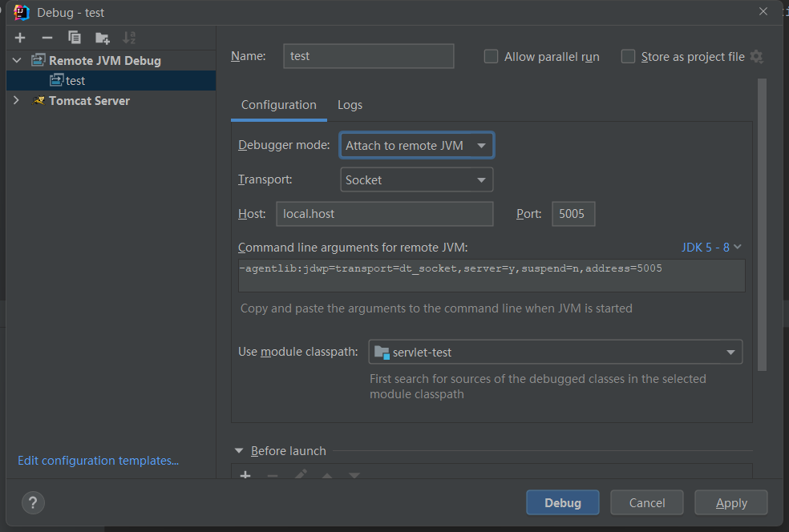Click the Use module classpath label
789x532 pixels.
click(x=298, y=352)
